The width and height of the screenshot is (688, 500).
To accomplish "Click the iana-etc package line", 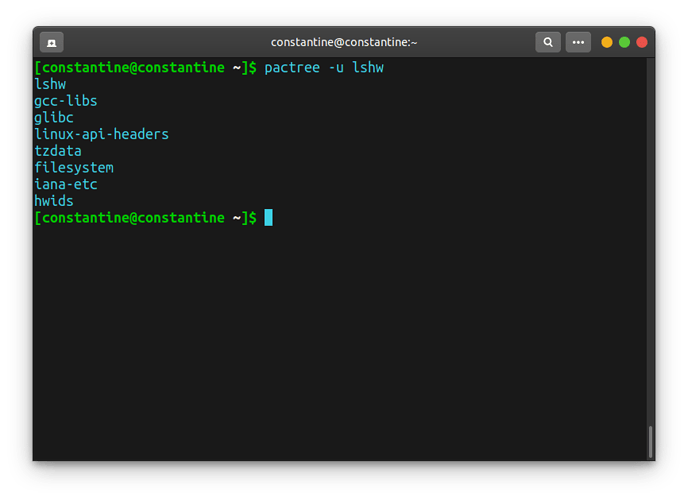I will [x=65, y=184].
